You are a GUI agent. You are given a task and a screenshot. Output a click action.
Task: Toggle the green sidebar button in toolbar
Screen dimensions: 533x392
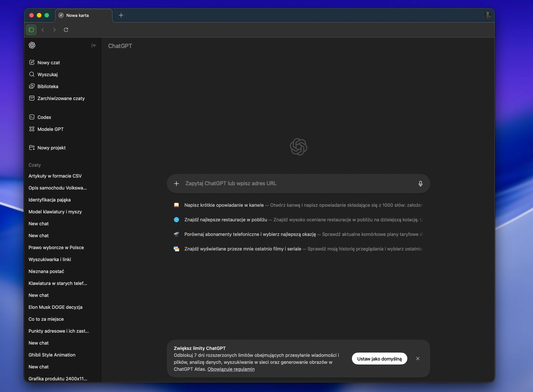click(x=31, y=30)
